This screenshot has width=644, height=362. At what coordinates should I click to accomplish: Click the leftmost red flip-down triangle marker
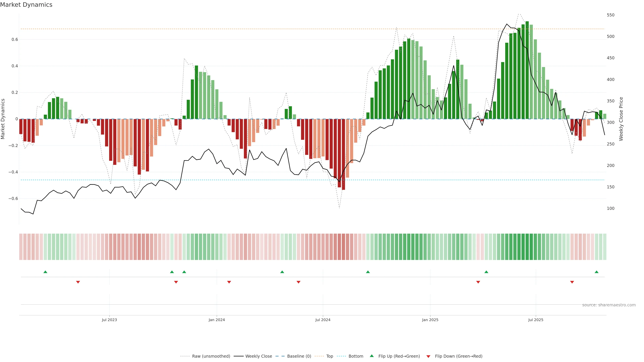click(x=78, y=282)
